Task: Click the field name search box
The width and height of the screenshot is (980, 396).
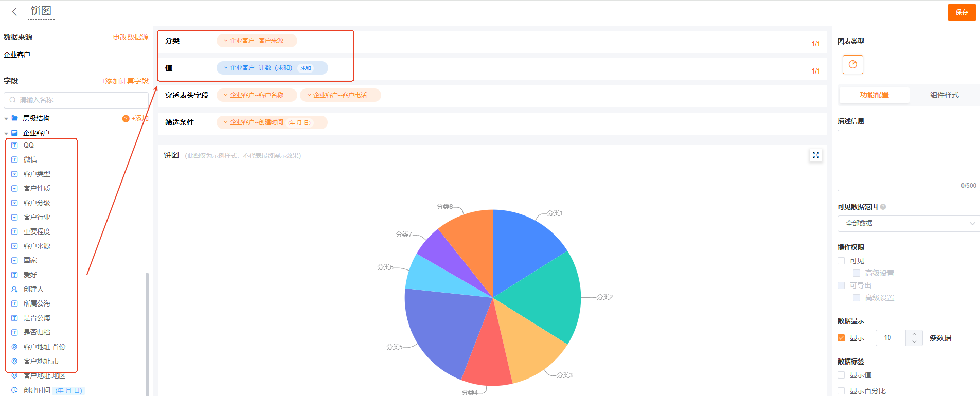Action: [x=76, y=100]
